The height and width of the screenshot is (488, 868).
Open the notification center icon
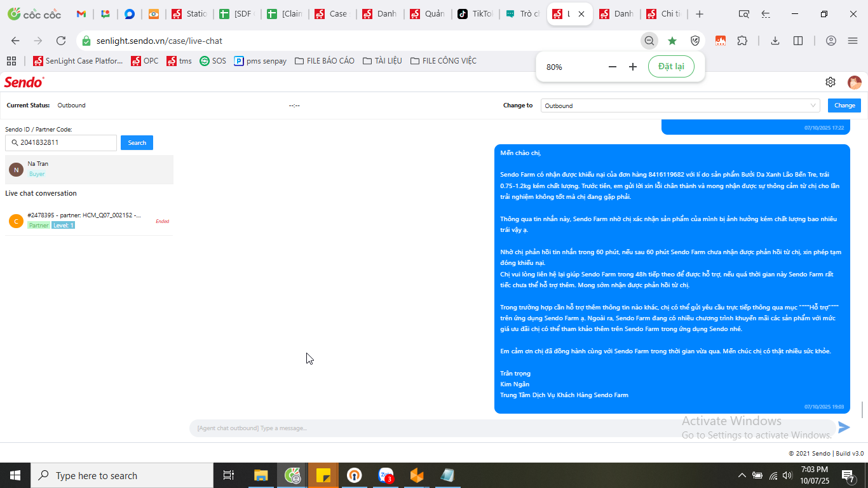[848, 475]
